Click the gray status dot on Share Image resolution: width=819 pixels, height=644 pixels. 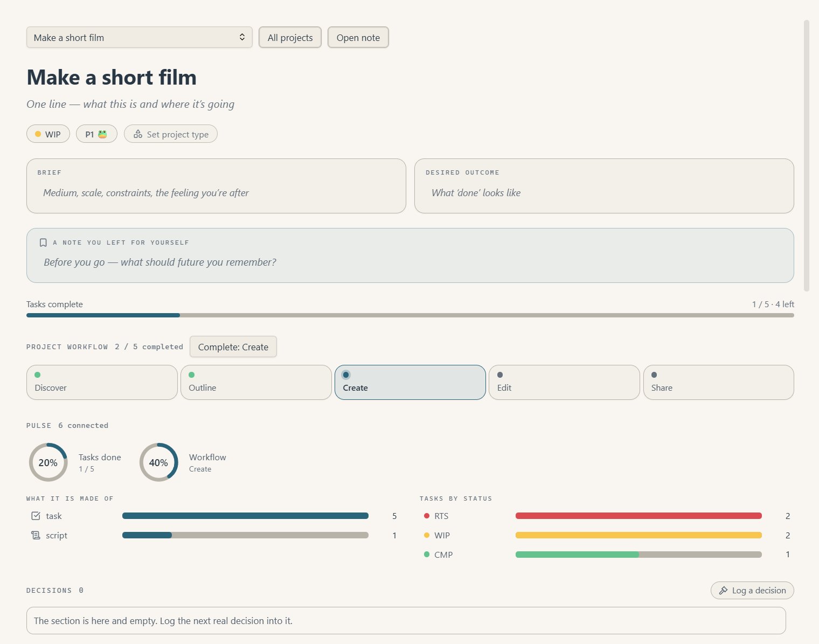(654, 375)
